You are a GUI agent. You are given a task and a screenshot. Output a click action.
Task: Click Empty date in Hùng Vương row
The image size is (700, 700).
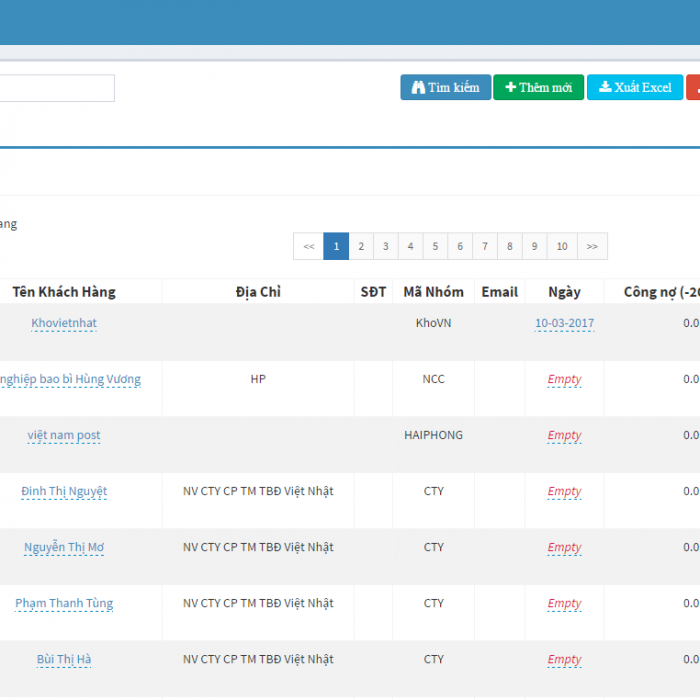click(x=564, y=379)
